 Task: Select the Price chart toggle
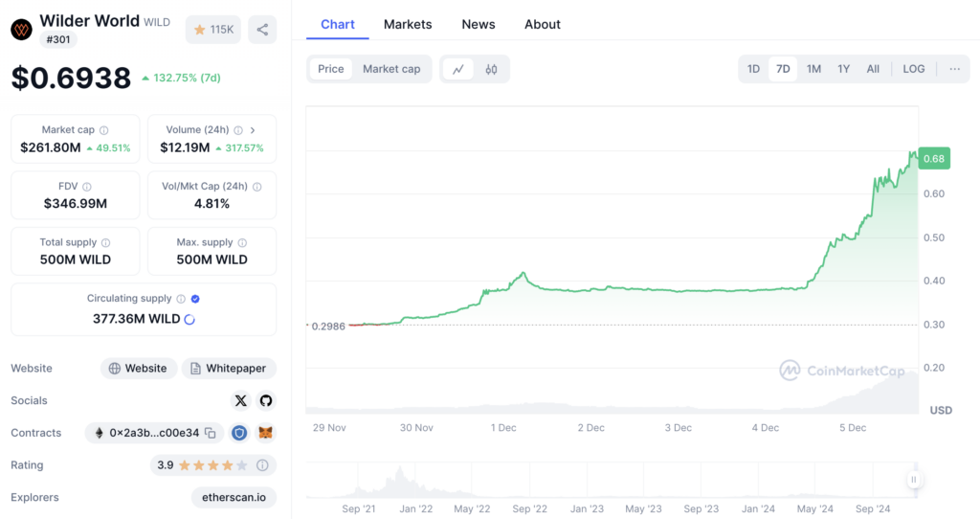[330, 69]
